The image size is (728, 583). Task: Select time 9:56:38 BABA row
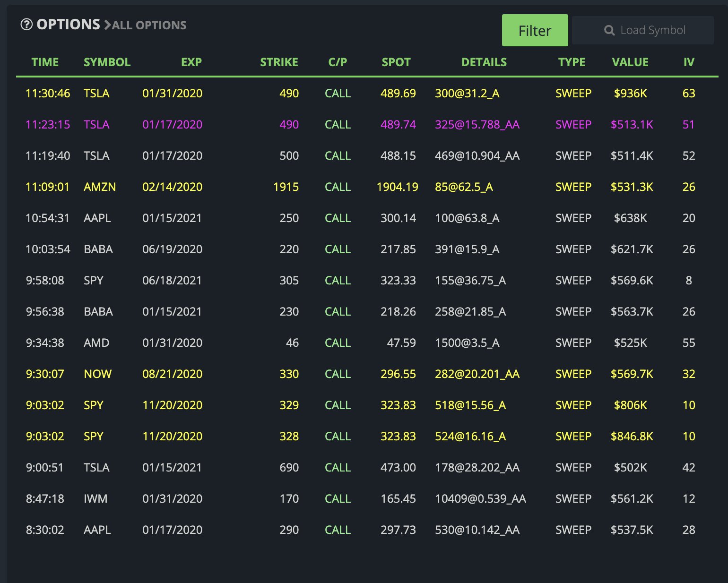click(x=45, y=311)
